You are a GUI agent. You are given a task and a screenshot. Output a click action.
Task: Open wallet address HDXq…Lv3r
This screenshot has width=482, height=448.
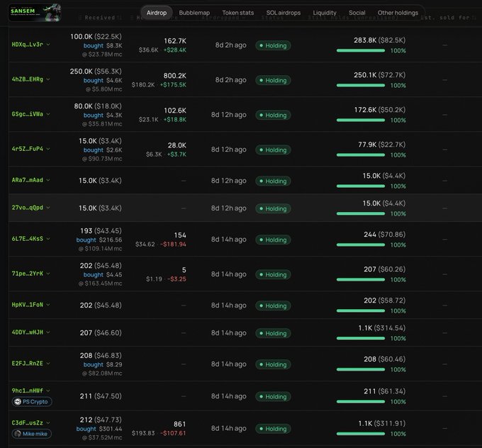tap(28, 45)
